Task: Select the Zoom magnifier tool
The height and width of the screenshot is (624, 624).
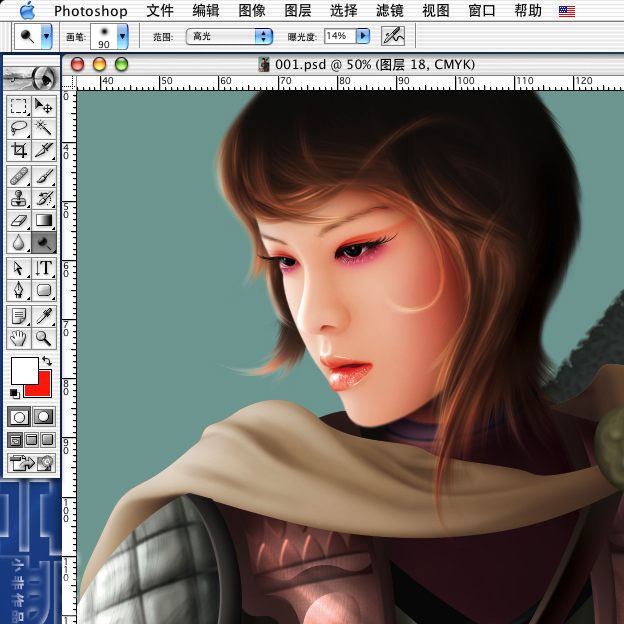Action: tap(44, 338)
